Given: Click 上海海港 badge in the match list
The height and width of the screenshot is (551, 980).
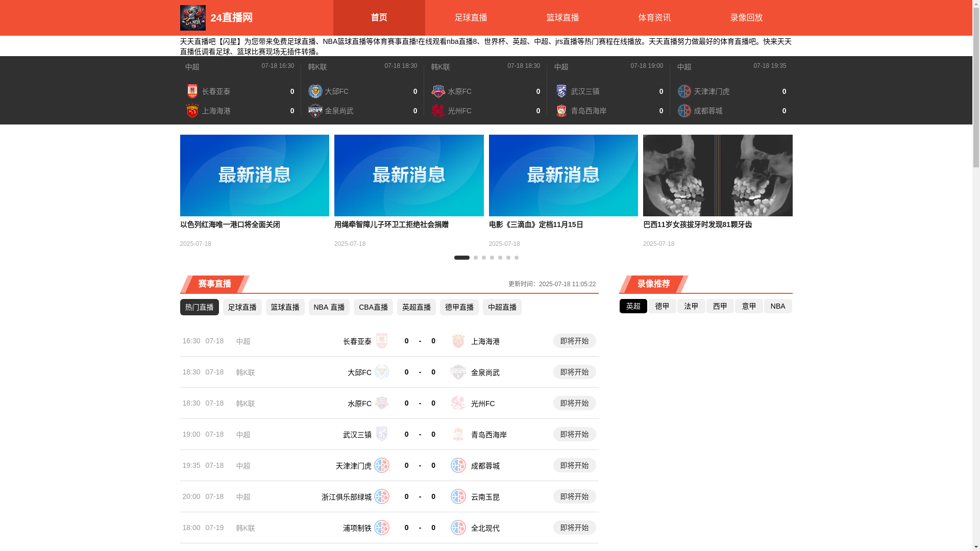Looking at the screenshot, I should point(458,341).
